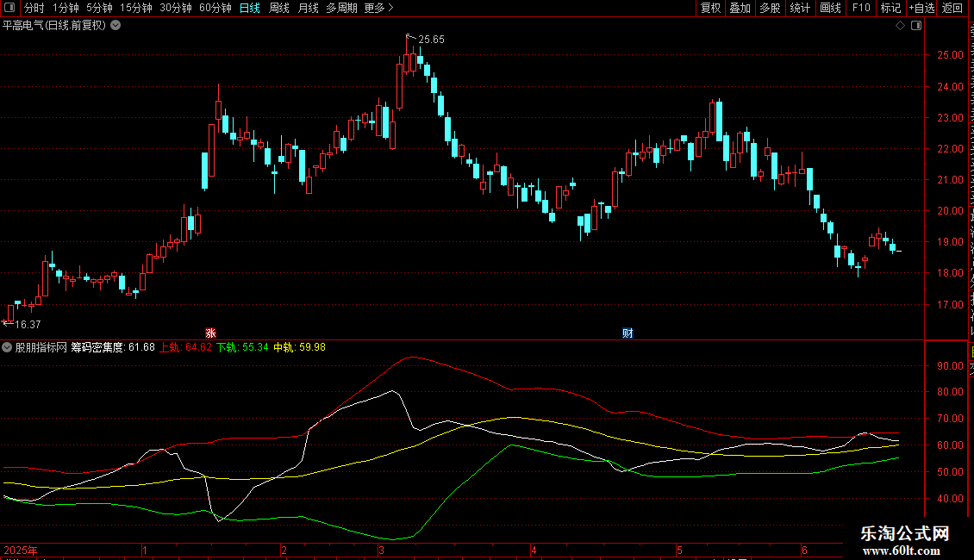
Task: Click the red 上轨: 64.62 legend
Action: click(x=185, y=348)
